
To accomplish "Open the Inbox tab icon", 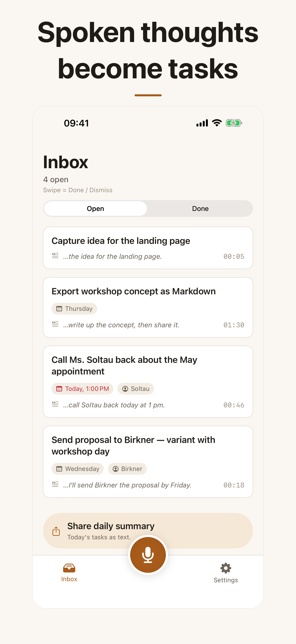I will [x=69, y=568].
